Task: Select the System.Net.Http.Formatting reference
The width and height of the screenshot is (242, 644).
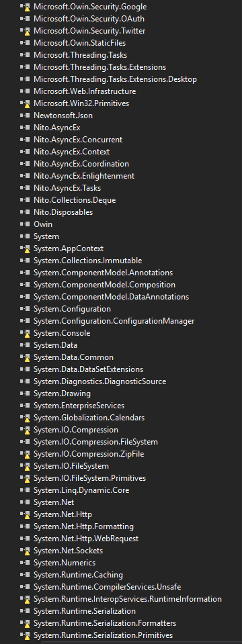Action: coord(83,526)
